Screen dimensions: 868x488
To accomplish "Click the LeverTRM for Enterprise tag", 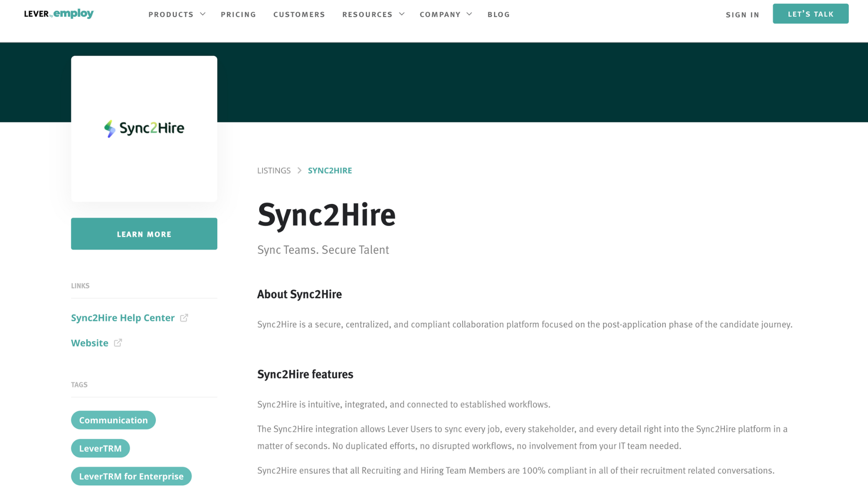I will (131, 476).
